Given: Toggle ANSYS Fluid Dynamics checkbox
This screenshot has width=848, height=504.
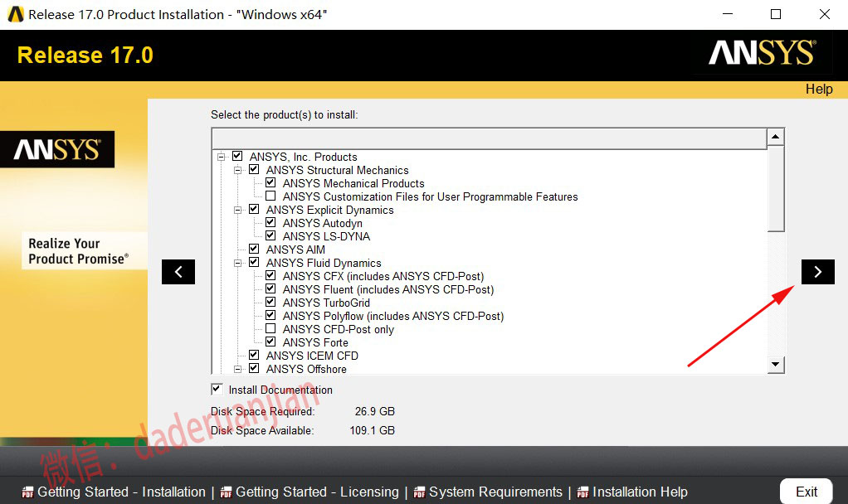Looking at the screenshot, I should coord(254,262).
